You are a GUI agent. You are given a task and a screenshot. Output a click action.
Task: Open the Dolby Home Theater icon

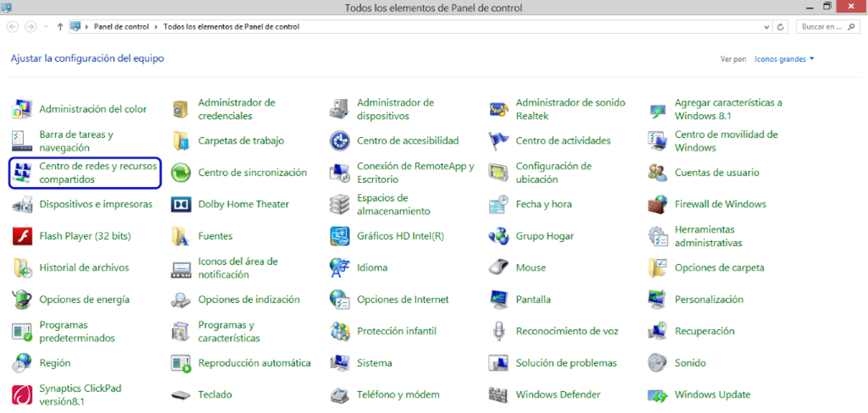[x=180, y=204]
